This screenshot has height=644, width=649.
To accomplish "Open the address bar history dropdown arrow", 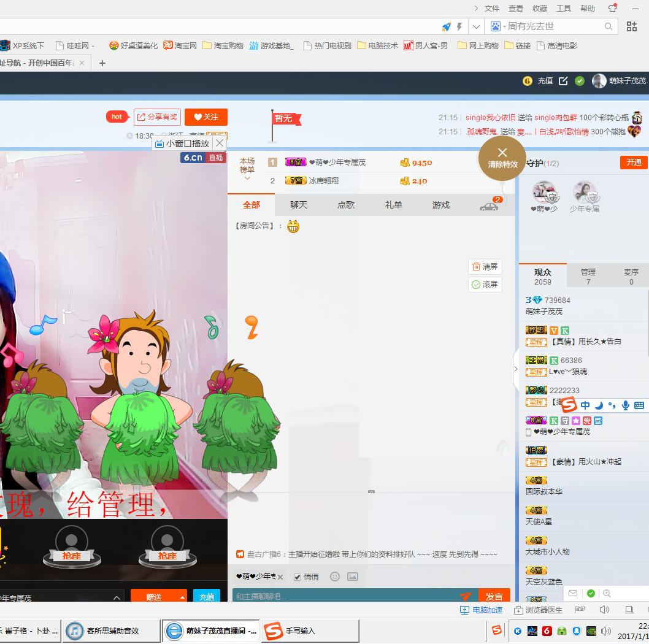I will [476, 27].
